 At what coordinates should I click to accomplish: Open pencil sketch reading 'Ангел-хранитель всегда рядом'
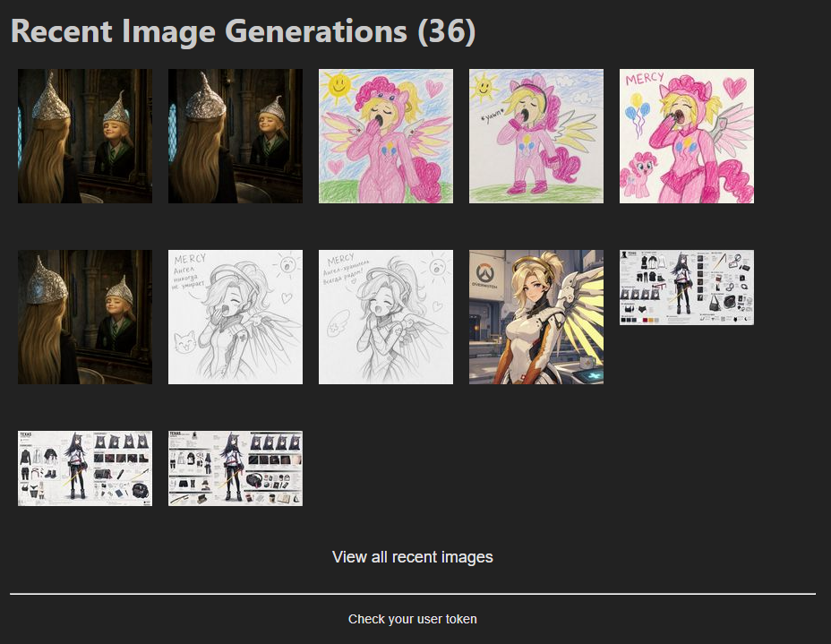(386, 317)
